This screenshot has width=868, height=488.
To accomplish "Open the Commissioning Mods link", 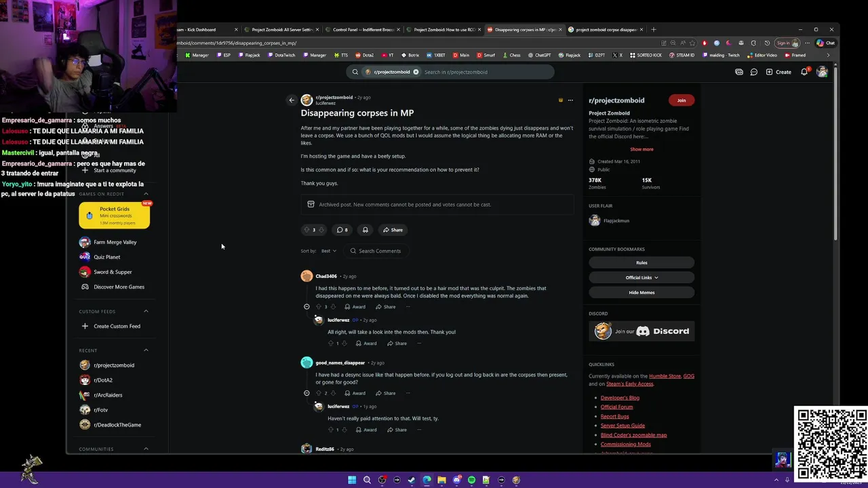I will pyautogui.click(x=625, y=445).
